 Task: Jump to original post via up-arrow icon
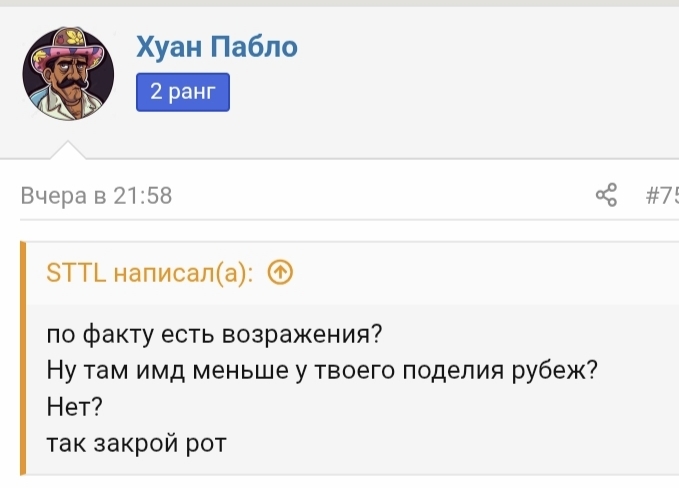(281, 274)
